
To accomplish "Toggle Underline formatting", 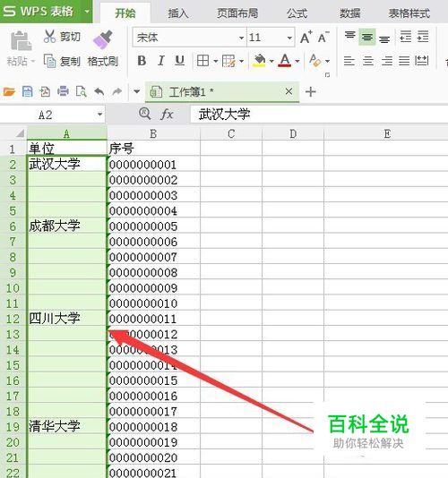I will pyautogui.click(x=180, y=61).
